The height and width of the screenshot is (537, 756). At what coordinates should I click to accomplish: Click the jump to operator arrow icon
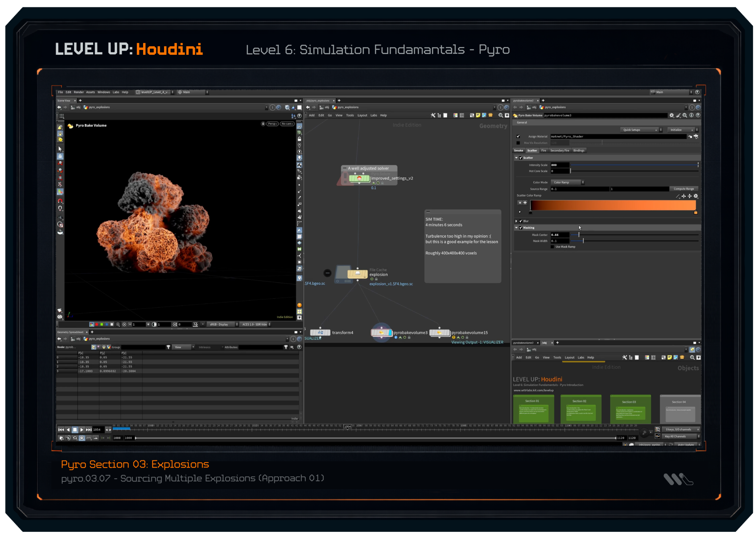coord(690,136)
